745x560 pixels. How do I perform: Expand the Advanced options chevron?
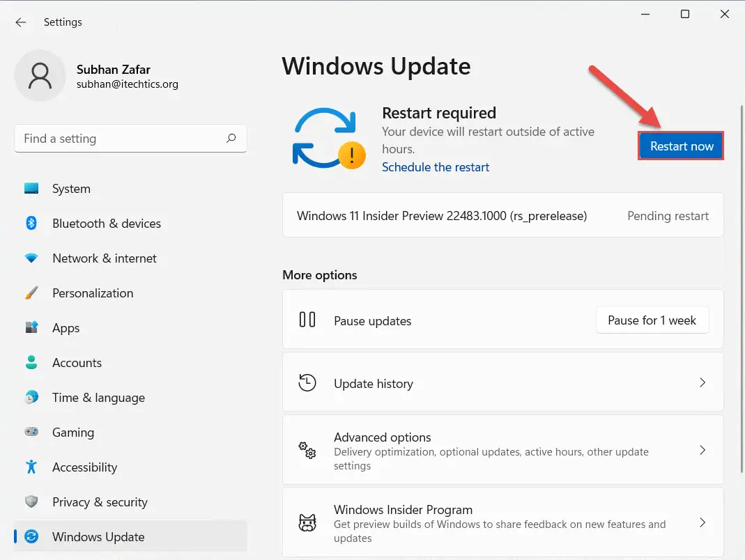[702, 450]
